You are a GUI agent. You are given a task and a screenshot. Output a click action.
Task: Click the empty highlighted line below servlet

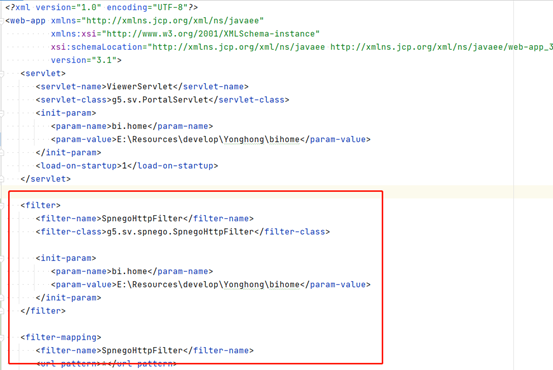coord(276,192)
